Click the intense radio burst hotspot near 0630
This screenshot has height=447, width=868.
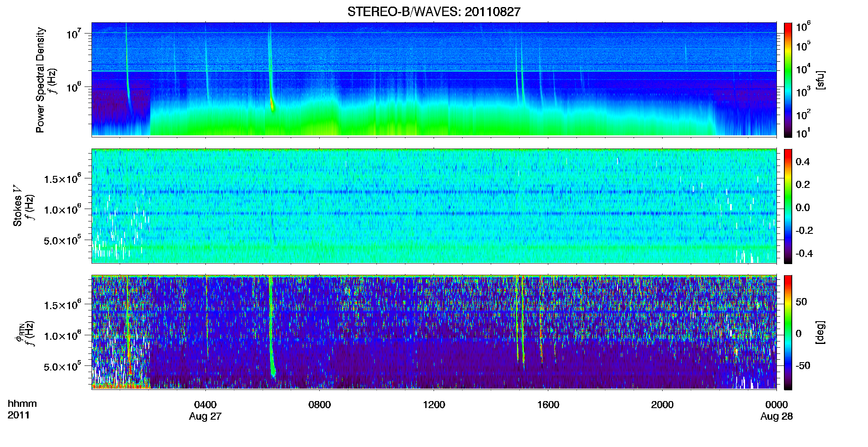click(272, 103)
